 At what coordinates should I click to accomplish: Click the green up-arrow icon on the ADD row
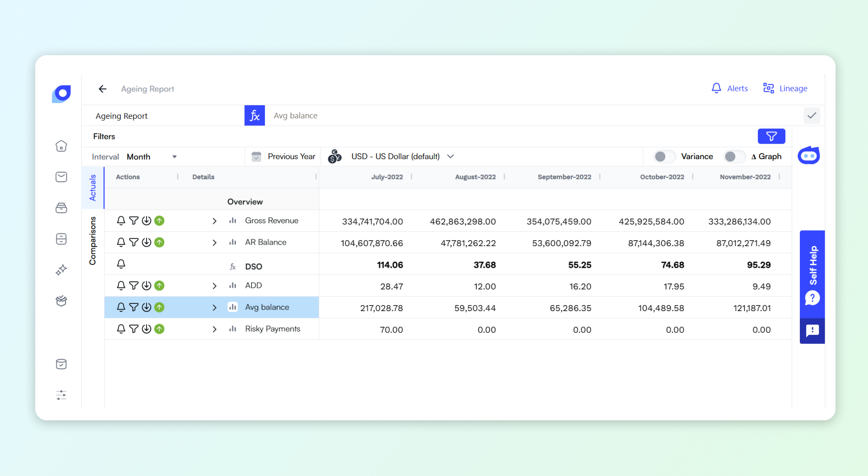coord(159,286)
